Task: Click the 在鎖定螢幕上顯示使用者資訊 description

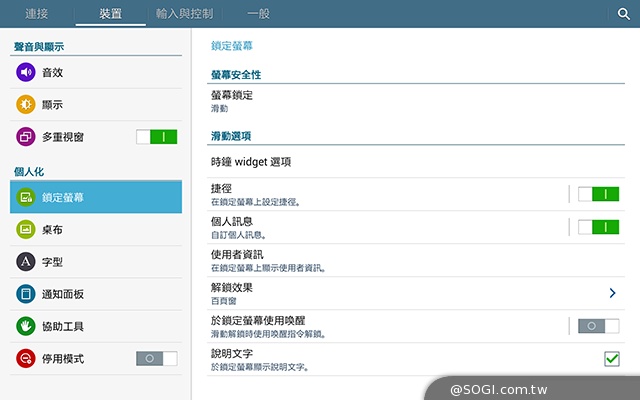Action: [x=268, y=268]
